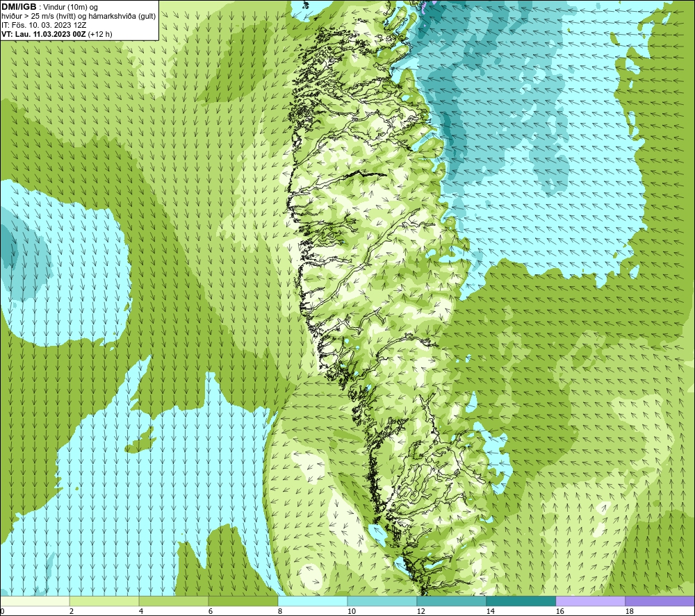The width and height of the screenshot is (695, 616).
Task: Select the 6–8 m/s dark green swatch
Action: (x=243, y=601)
